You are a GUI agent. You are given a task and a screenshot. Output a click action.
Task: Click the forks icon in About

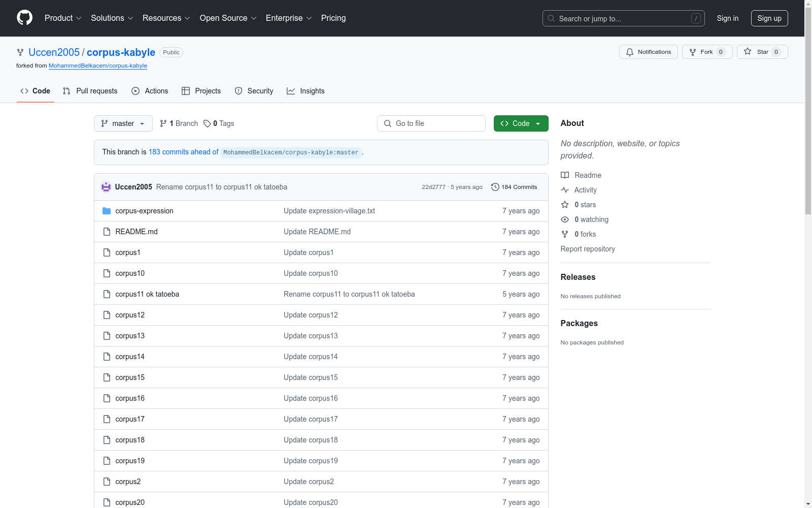[565, 234]
